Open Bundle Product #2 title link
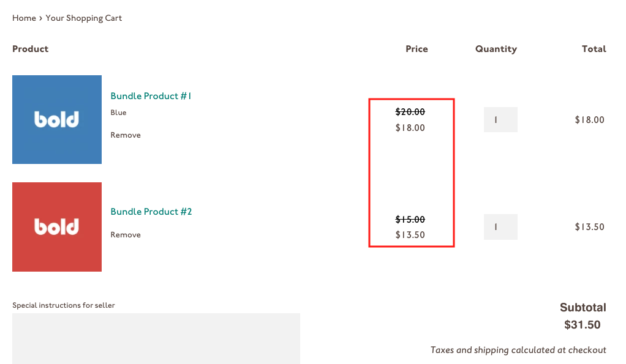The height and width of the screenshot is (364, 626). (x=151, y=212)
